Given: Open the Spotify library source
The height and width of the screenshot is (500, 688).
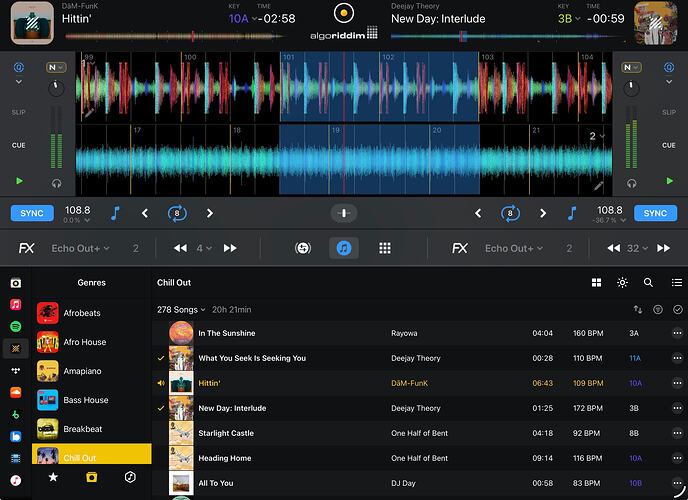Looking at the screenshot, I should 16,326.
